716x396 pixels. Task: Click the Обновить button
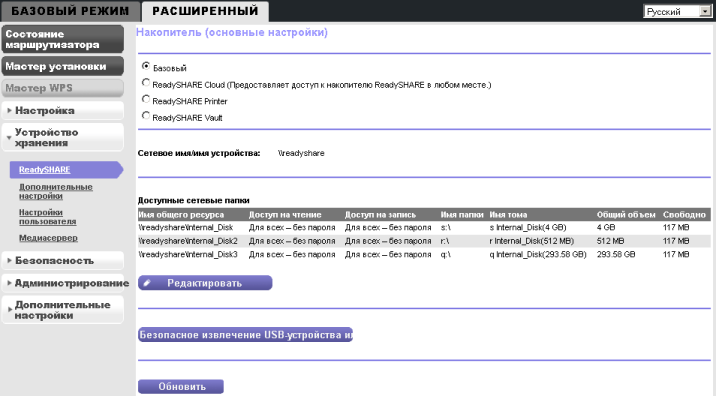pyautogui.click(x=181, y=386)
